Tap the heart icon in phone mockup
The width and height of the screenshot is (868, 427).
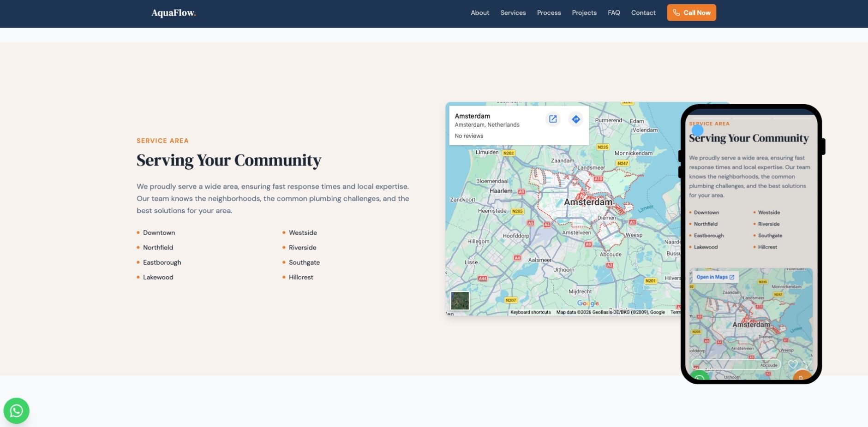[x=793, y=364]
